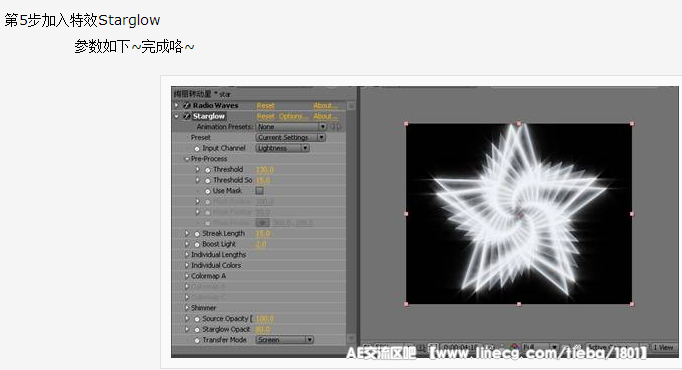
Task: Toggle the Threshold stopwatch
Action: coord(207,170)
